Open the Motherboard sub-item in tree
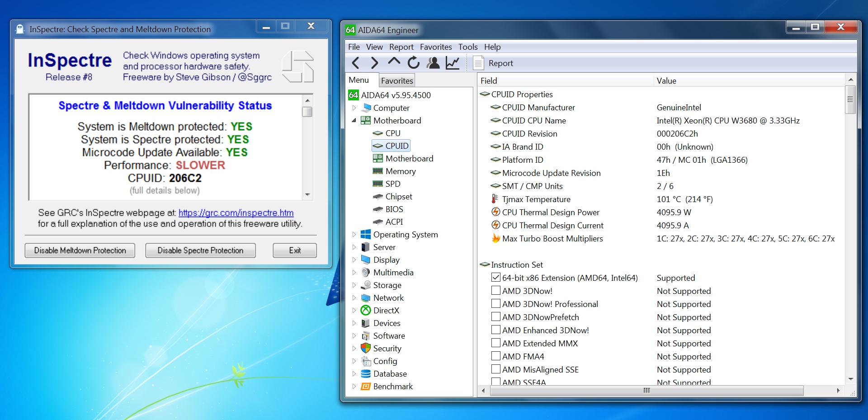Screen dimensions: 868x420 [403, 158]
